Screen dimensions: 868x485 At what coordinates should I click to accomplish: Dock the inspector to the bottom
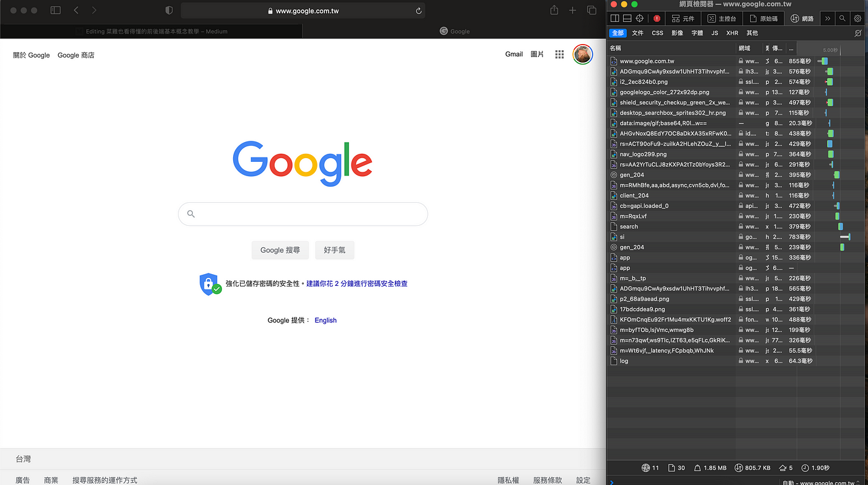[x=627, y=19]
